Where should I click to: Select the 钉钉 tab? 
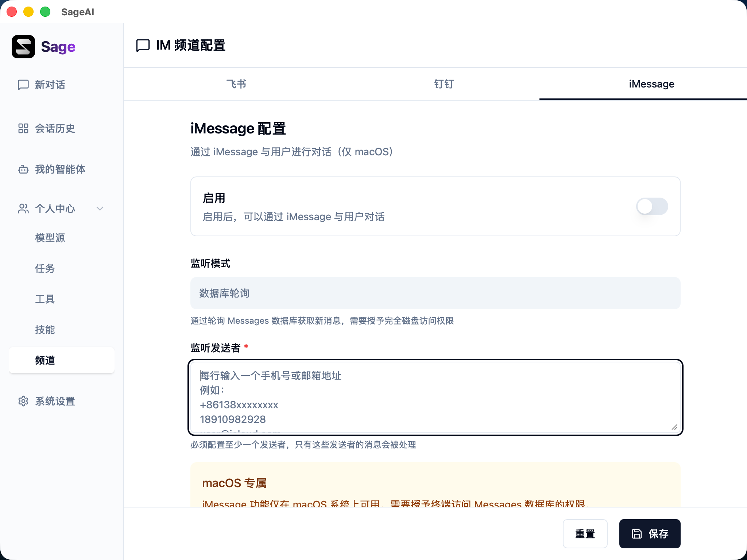click(444, 84)
